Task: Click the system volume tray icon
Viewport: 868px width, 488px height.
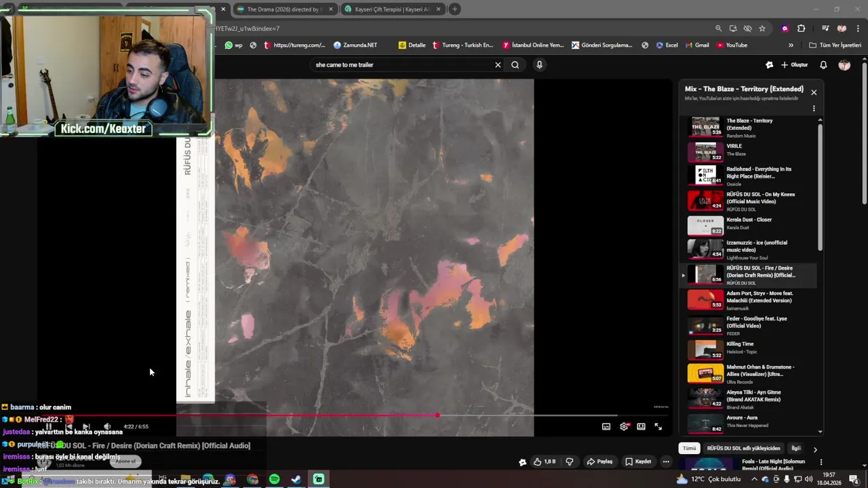Action: 808,479
